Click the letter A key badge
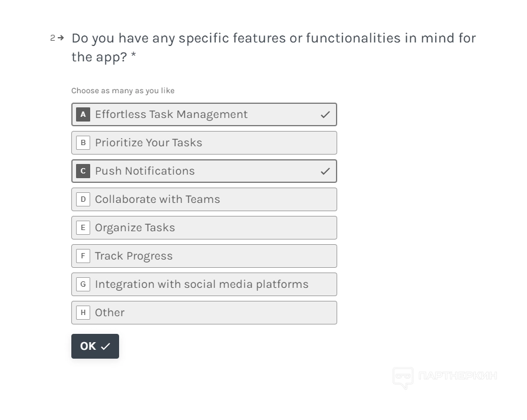527x420 pixels. pyautogui.click(x=83, y=114)
